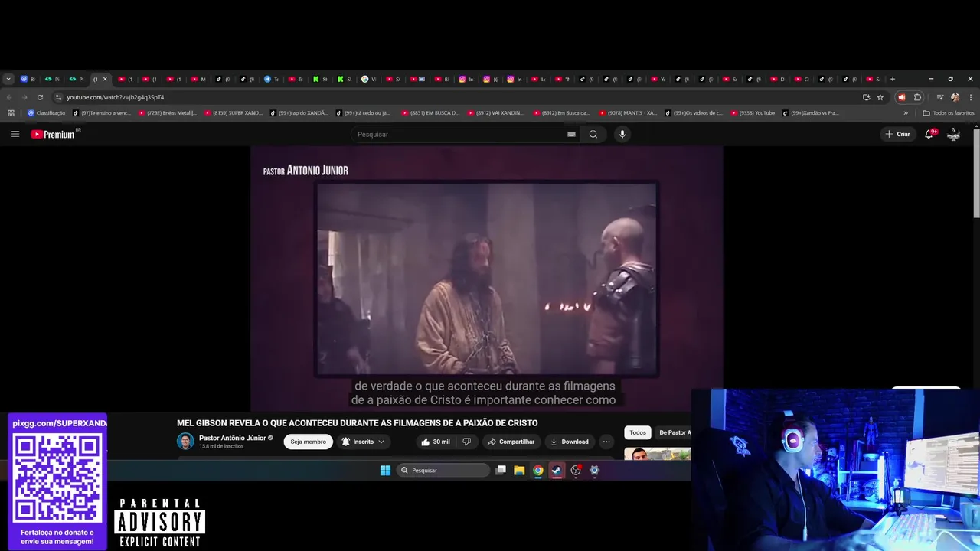980x551 pixels.
Task: Open Chrome media control icon
Action: pyautogui.click(x=940, y=97)
